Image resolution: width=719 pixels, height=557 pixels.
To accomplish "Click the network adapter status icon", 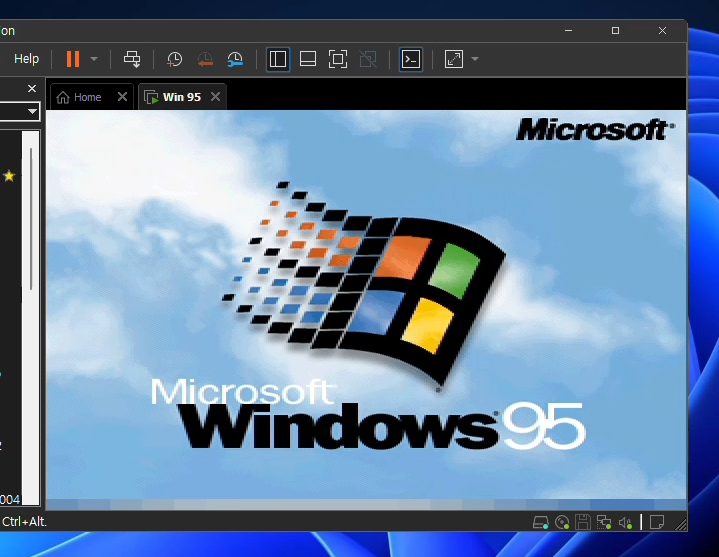I will [x=604, y=522].
